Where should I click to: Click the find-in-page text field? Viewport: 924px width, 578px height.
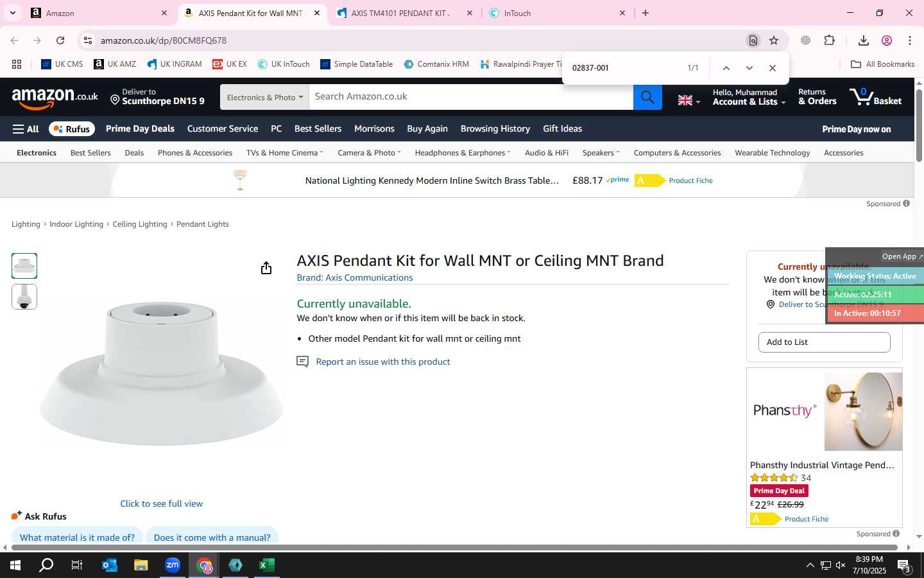pyautogui.click(x=622, y=68)
